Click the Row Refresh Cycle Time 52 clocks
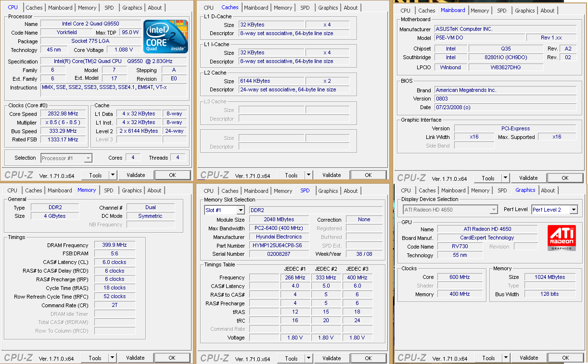 pos(115,297)
